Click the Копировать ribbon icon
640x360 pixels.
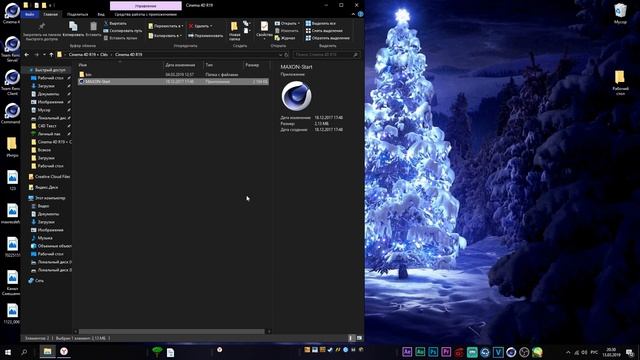[73, 29]
